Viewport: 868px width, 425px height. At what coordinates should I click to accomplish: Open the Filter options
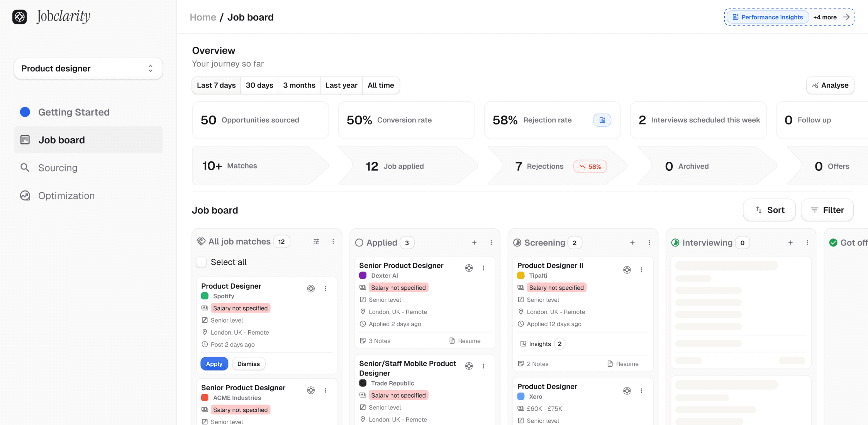(827, 210)
